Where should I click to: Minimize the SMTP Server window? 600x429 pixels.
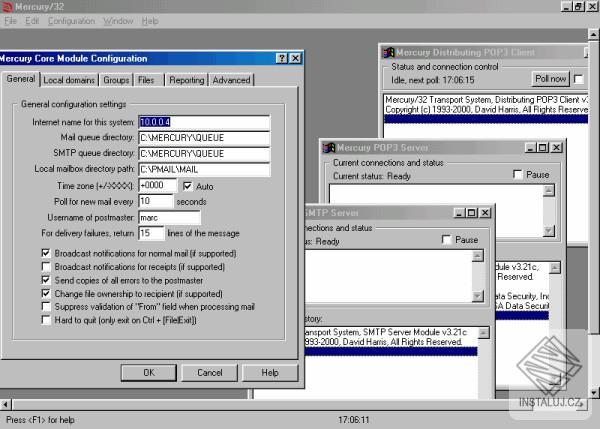point(459,212)
